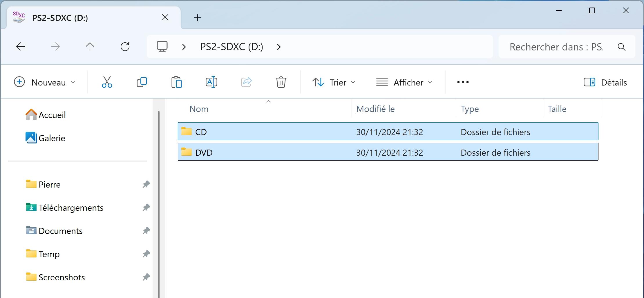Click the Rename icon
The height and width of the screenshot is (298, 644).
click(x=211, y=82)
